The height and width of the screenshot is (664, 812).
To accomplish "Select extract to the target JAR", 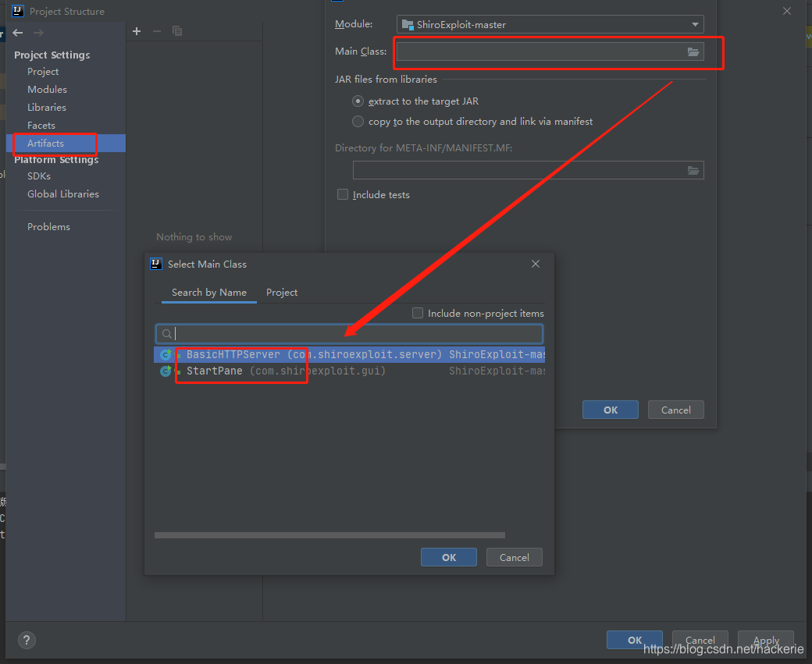I will (x=358, y=101).
